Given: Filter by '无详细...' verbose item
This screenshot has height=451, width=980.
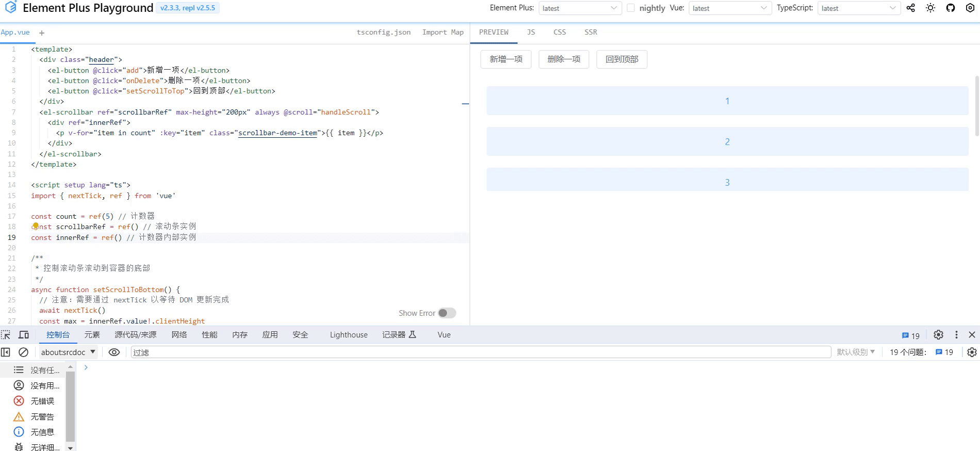Looking at the screenshot, I should tap(37, 447).
